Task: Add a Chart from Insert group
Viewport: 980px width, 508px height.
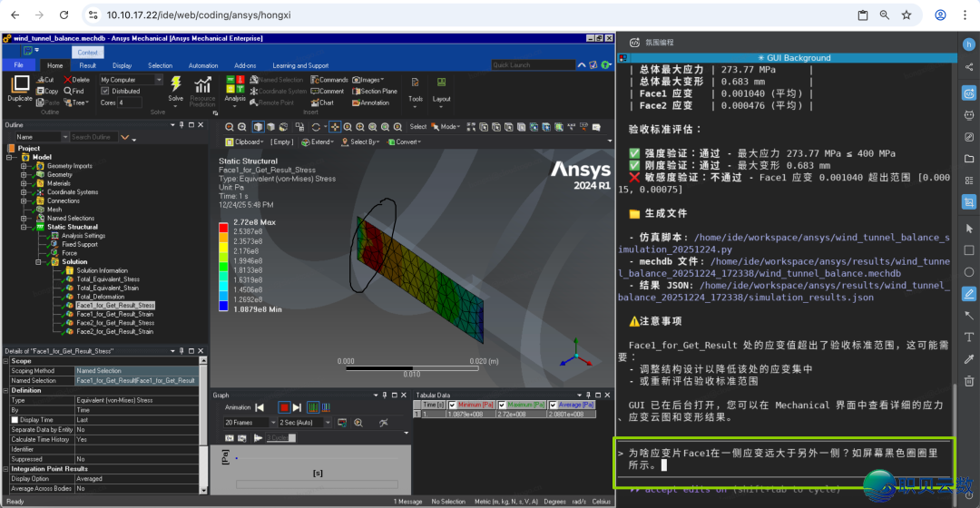Action: pyautogui.click(x=321, y=103)
